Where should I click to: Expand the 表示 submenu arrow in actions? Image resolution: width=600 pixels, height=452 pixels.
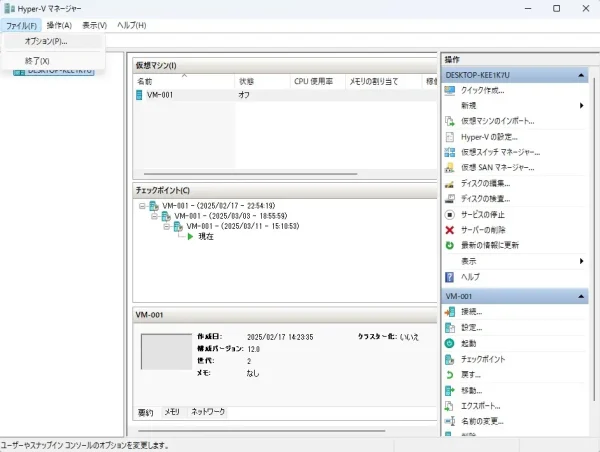[582, 261]
